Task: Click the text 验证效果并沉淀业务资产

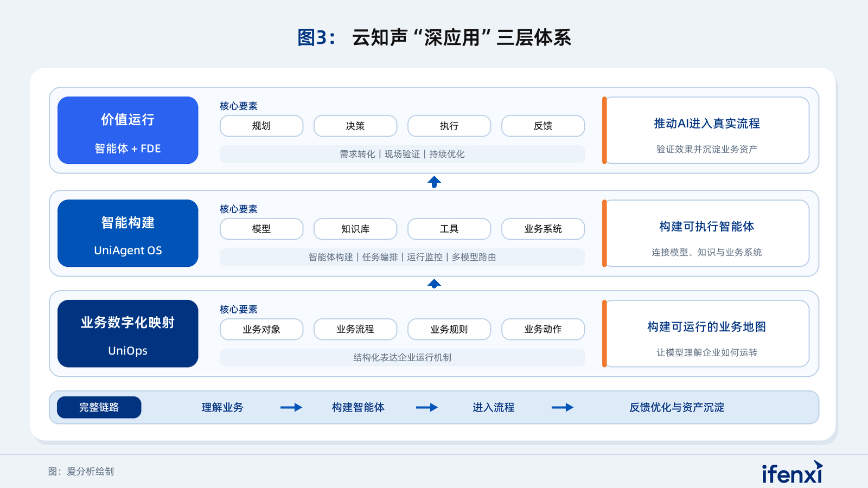Action: pos(707,149)
